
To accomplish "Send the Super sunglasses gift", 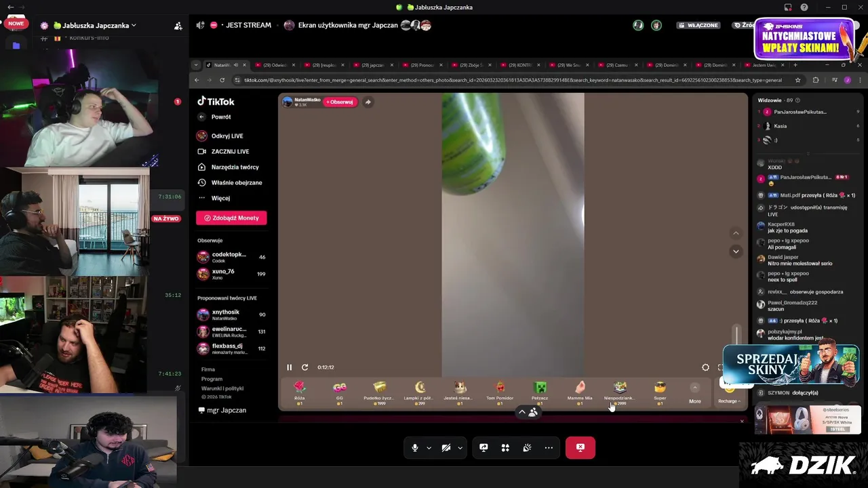I will tap(660, 393).
